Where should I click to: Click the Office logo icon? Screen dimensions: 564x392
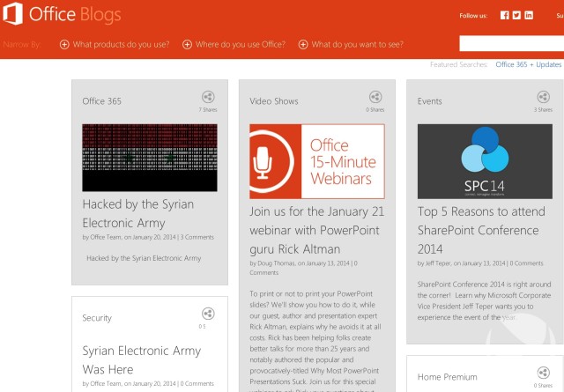(x=13, y=14)
